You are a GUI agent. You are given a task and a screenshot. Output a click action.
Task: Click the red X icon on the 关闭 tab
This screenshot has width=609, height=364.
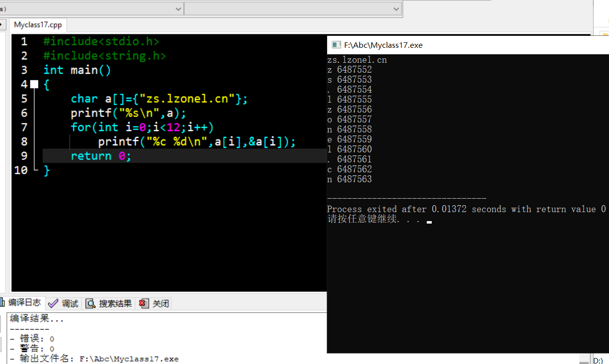[x=144, y=303]
